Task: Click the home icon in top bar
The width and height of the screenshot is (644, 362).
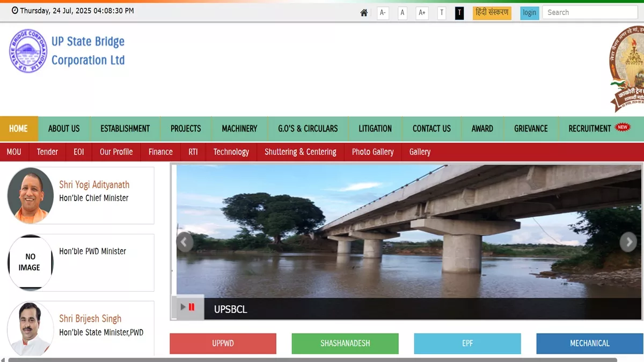Action: point(364,13)
